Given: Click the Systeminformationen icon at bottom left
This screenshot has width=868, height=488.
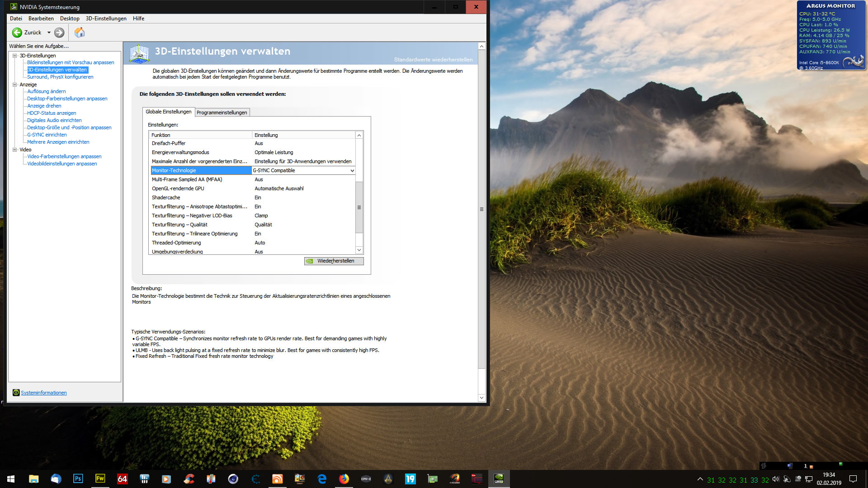Looking at the screenshot, I should (x=16, y=393).
